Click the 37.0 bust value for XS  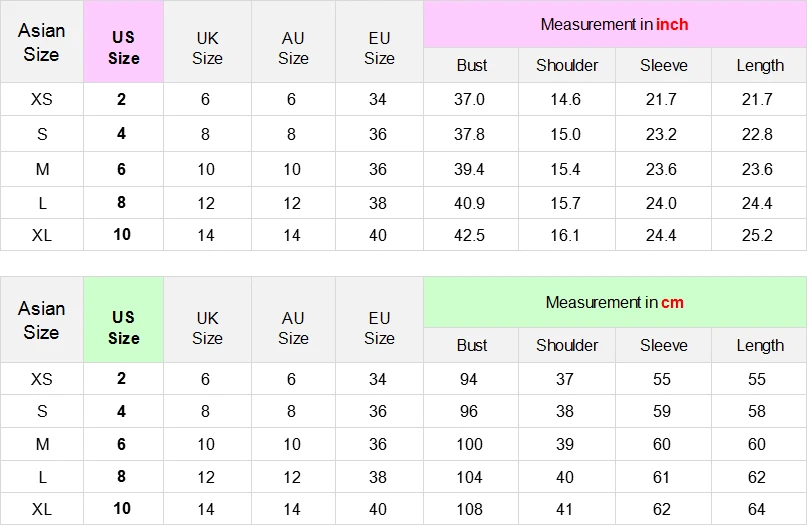tap(470, 100)
